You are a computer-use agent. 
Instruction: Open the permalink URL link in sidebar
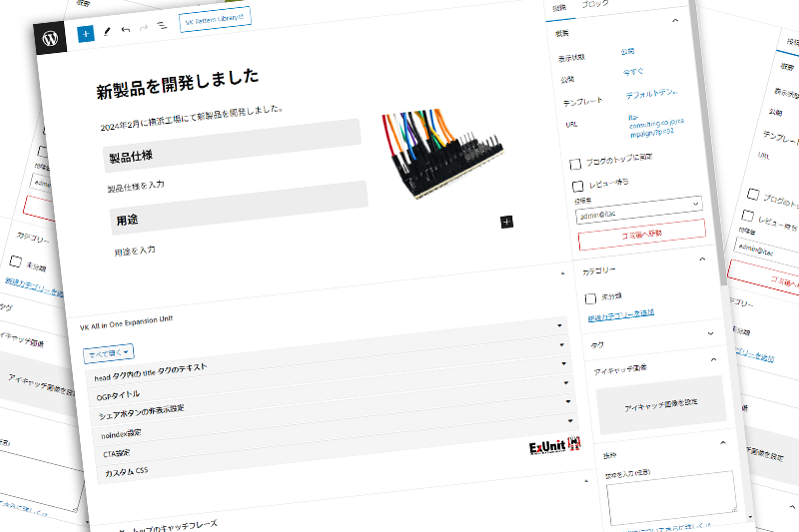pyautogui.click(x=656, y=126)
